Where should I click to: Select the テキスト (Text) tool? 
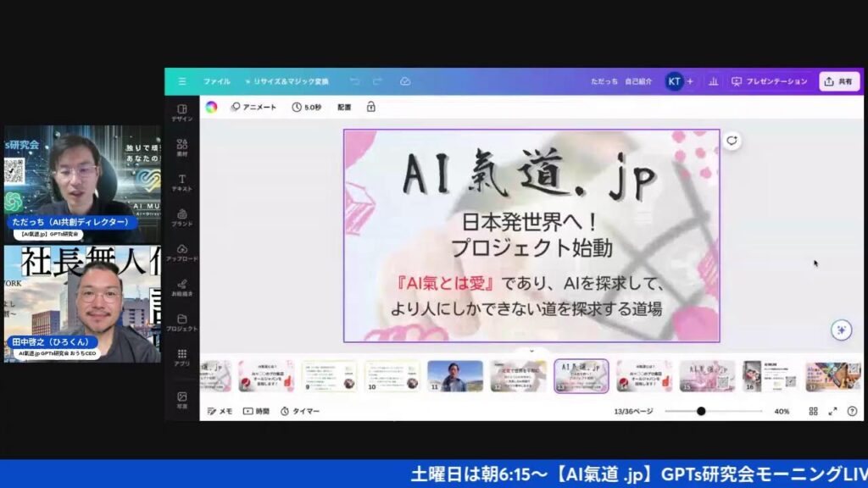(181, 183)
